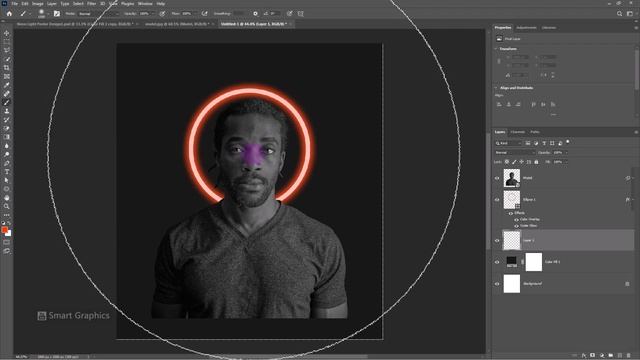Open layer blend mode Normal dropdown

coord(515,153)
